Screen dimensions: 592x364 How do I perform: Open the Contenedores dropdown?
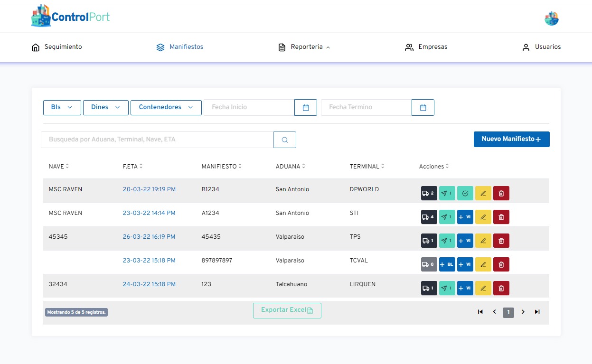(166, 107)
